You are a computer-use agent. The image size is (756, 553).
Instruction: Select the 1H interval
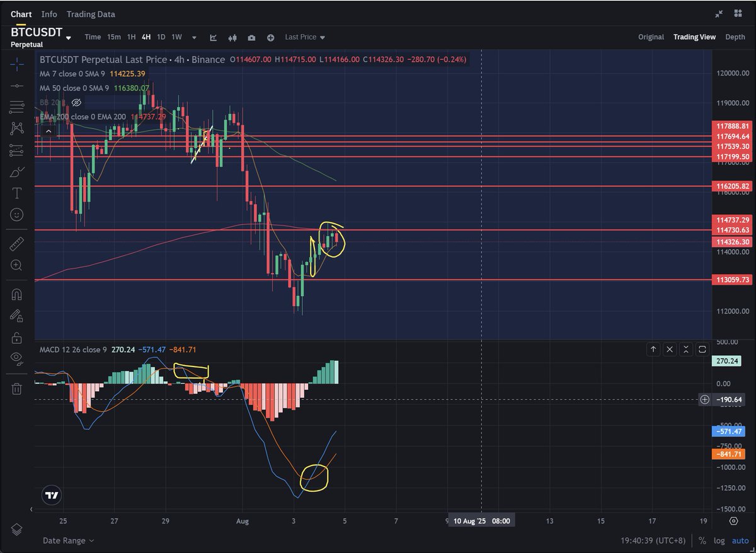click(131, 37)
